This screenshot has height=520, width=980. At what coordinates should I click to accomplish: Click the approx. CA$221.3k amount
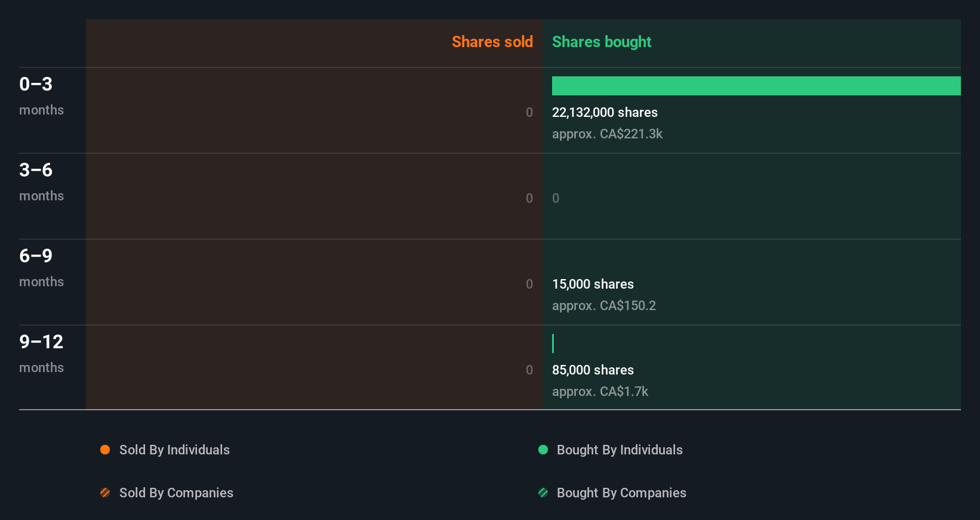tap(607, 134)
